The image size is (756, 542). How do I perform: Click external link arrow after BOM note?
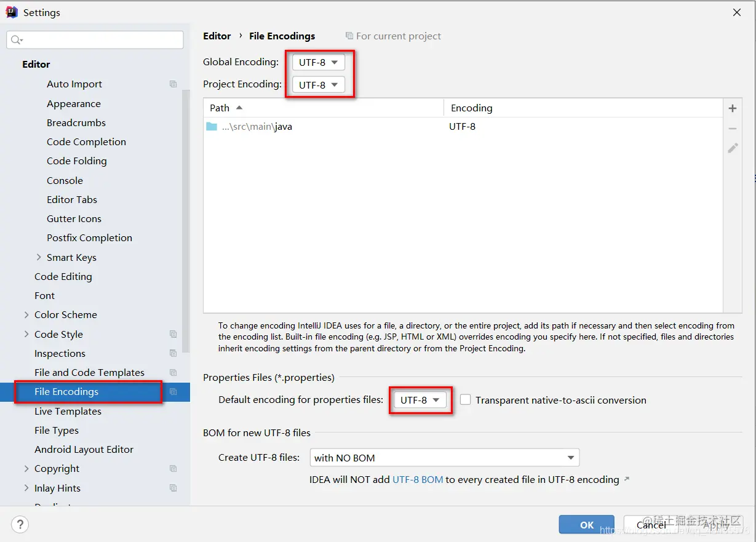[627, 479]
